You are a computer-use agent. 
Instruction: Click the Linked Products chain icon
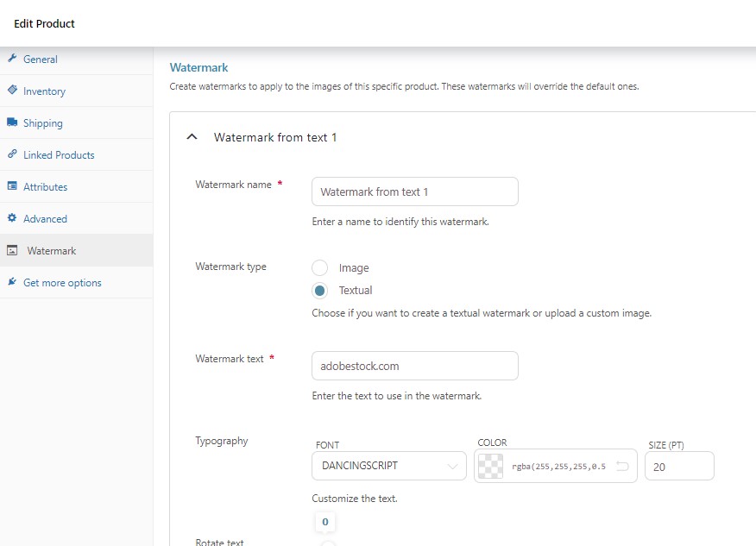(12, 154)
